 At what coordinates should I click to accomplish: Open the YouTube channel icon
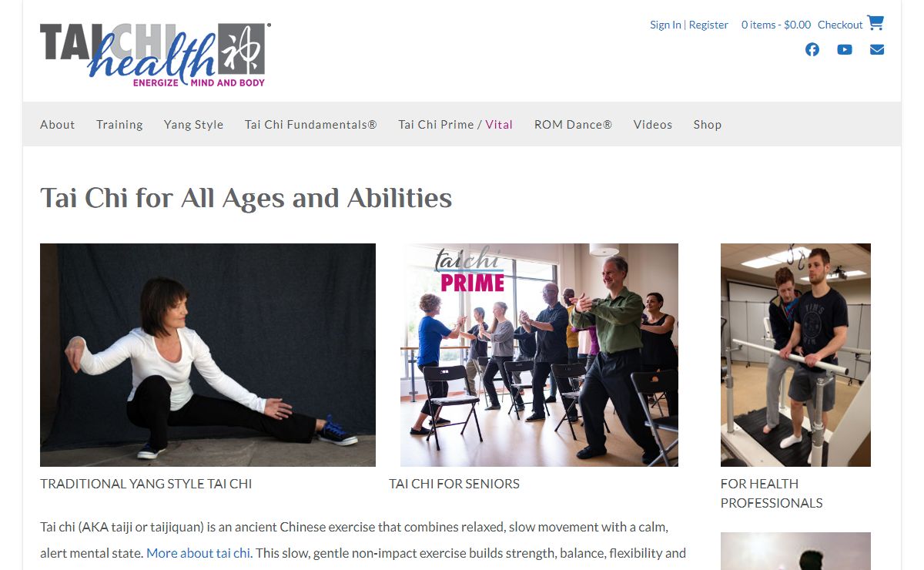845,49
